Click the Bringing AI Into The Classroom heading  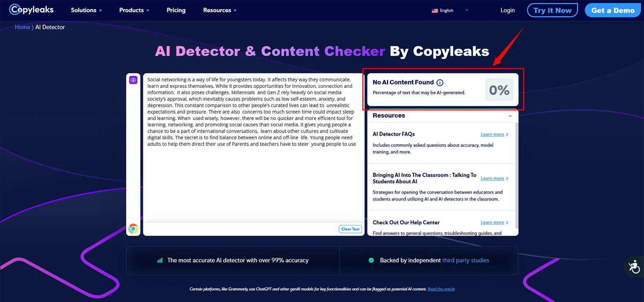pos(424,178)
